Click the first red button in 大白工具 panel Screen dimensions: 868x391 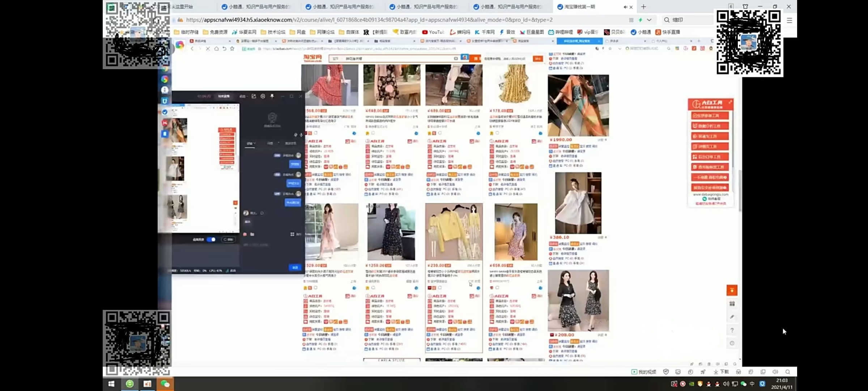710,115
